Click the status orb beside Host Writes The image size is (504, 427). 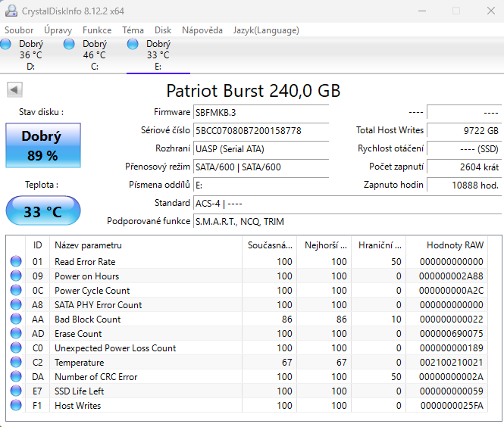(x=16, y=406)
